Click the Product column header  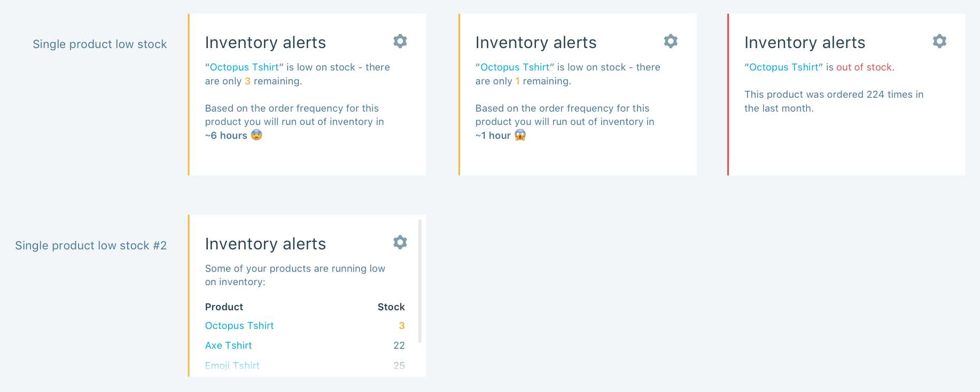224,307
